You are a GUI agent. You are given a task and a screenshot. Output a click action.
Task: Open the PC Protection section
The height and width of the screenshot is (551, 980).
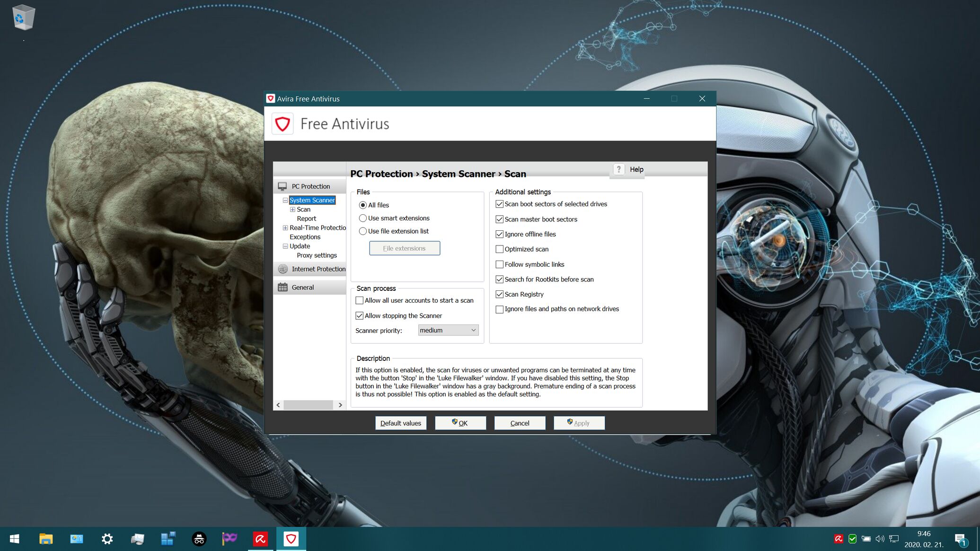point(309,186)
